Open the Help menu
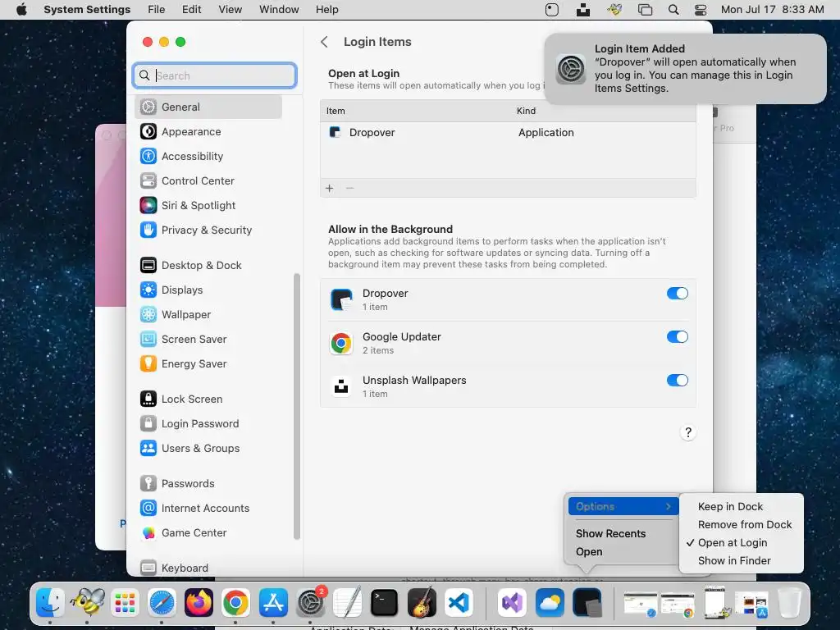The height and width of the screenshot is (630, 840). coord(326,10)
